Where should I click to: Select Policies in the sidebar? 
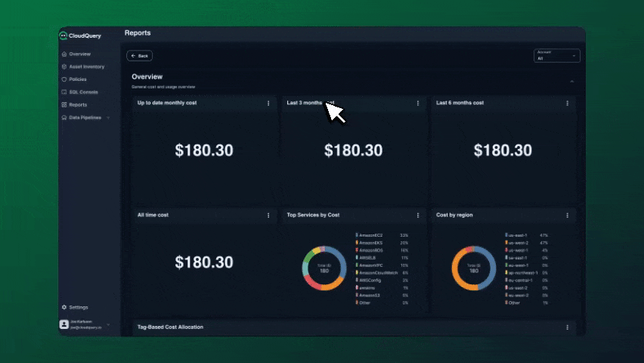tap(77, 79)
